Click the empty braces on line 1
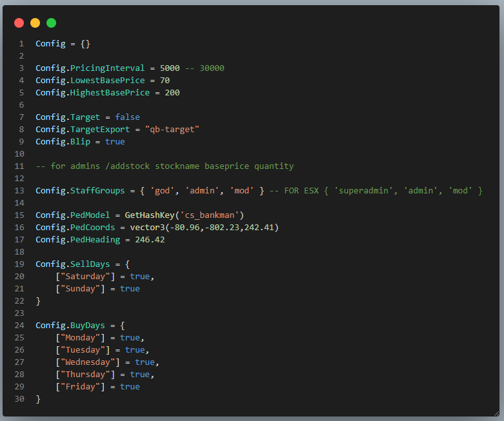 [85, 44]
